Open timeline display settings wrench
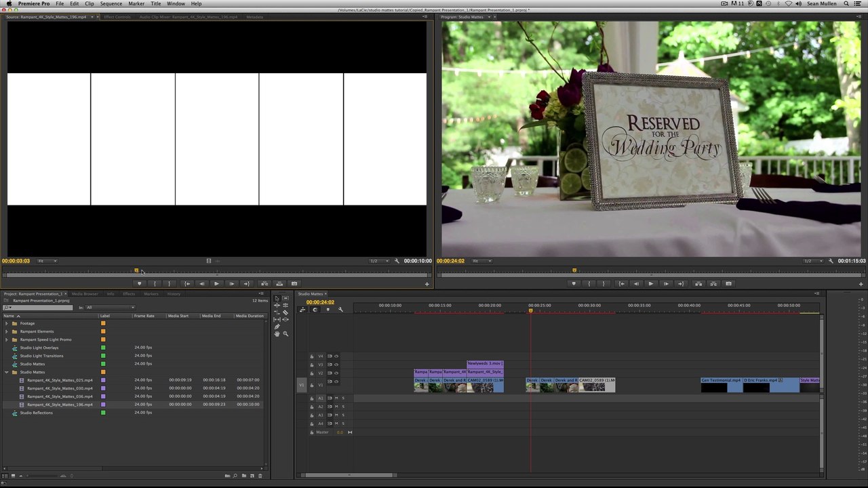The width and height of the screenshot is (868, 488). (340, 310)
